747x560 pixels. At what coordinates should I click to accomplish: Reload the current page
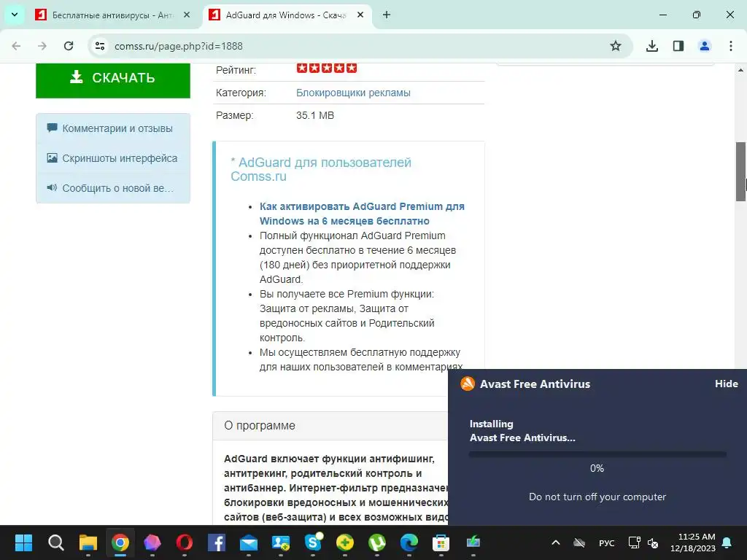pos(69,46)
